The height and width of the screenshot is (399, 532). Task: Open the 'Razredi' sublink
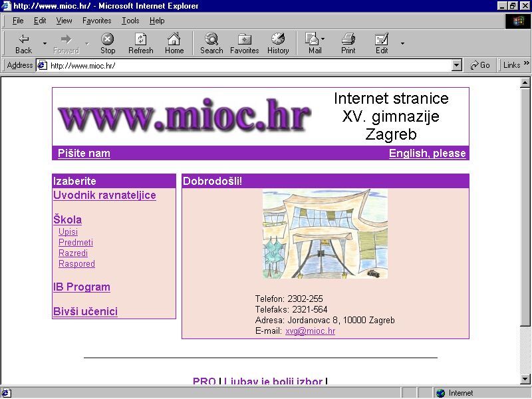coord(73,253)
